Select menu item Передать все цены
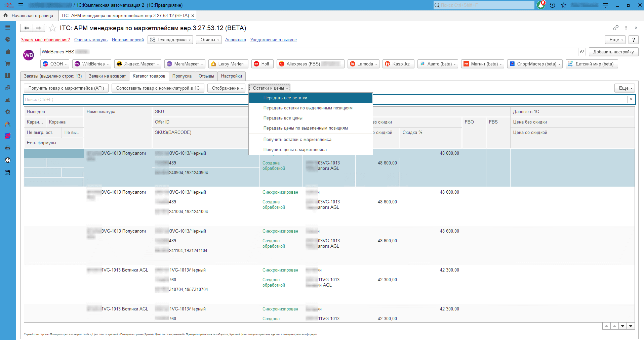 click(311, 118)
